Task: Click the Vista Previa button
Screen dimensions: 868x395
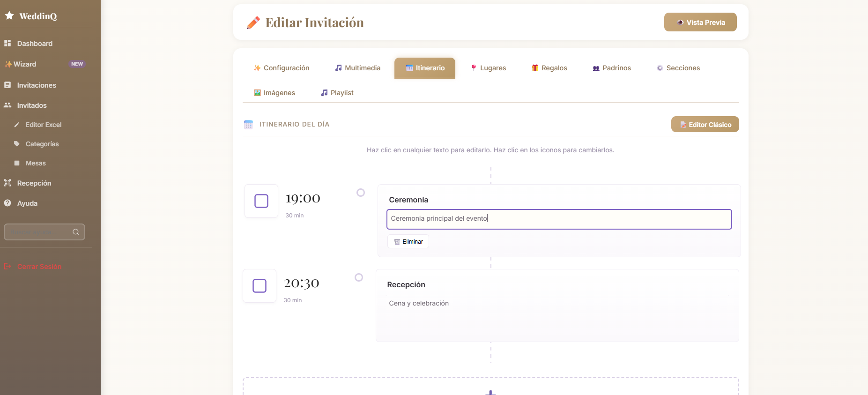Action: pyautogui.click(x=700, y=22)
